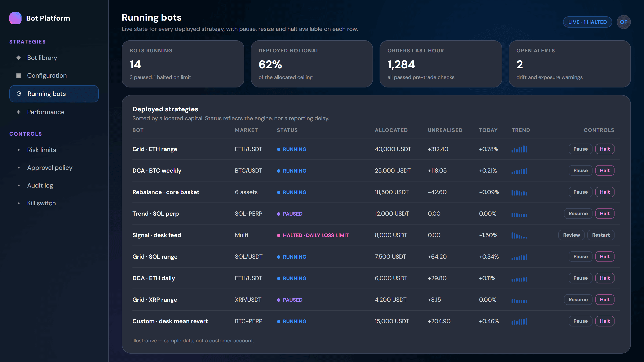
Task: Click the Deployed Notional 62% card
Action: [312, 64]
